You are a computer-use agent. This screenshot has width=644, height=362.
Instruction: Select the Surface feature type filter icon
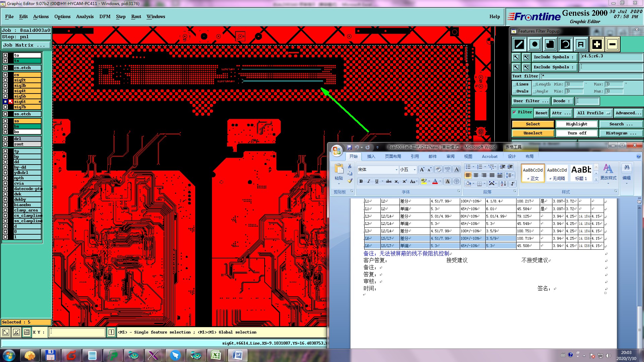tap(550, 44)
